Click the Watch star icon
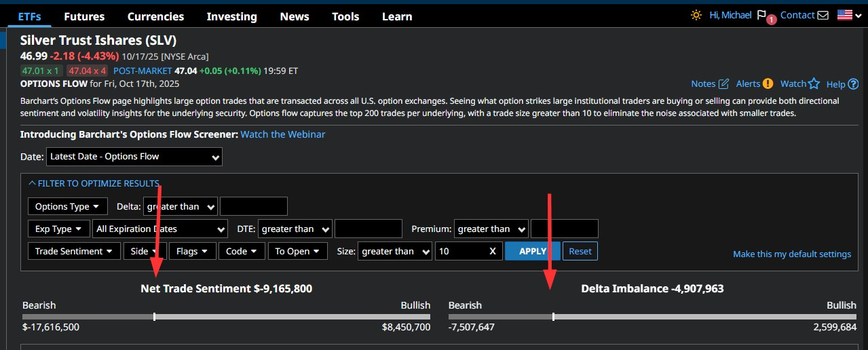The image size is (868, 350). coord(814,83)
